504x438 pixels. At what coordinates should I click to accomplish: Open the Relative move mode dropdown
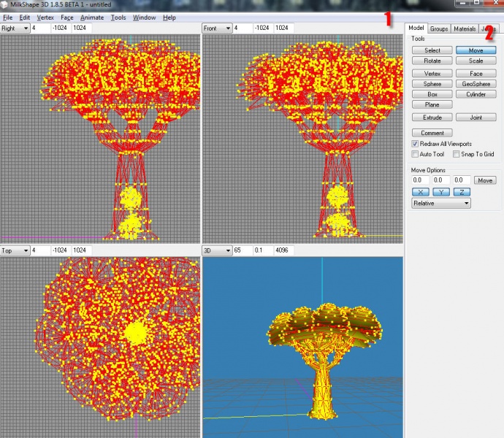tap(441, 204)
